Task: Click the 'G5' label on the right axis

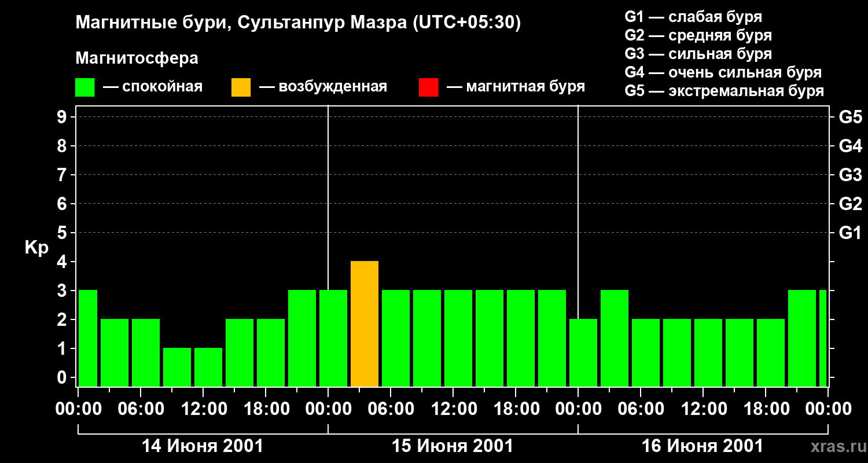Action: click(x=850, y=117)
